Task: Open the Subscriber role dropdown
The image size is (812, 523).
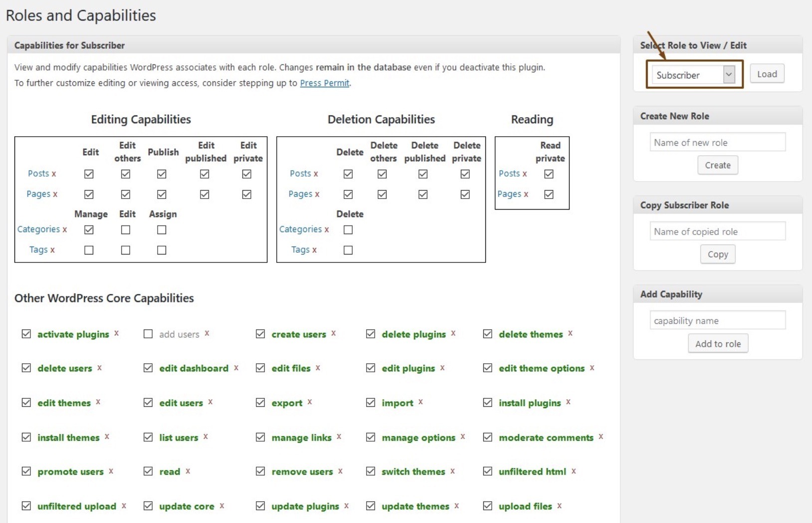Action: click(x=694, y=75)
